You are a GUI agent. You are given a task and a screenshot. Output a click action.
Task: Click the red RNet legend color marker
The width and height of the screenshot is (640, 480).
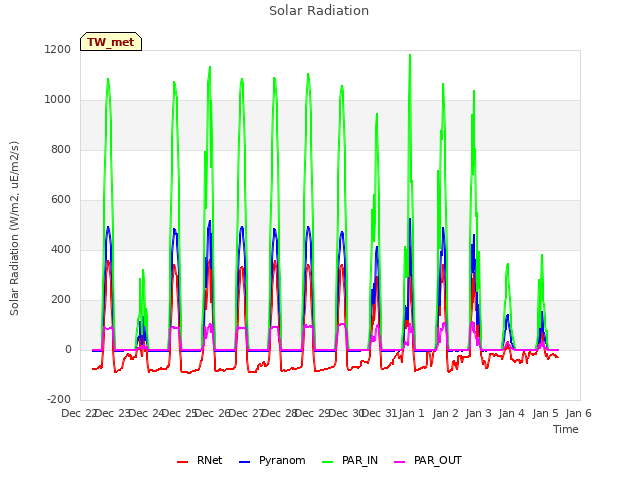182,462
